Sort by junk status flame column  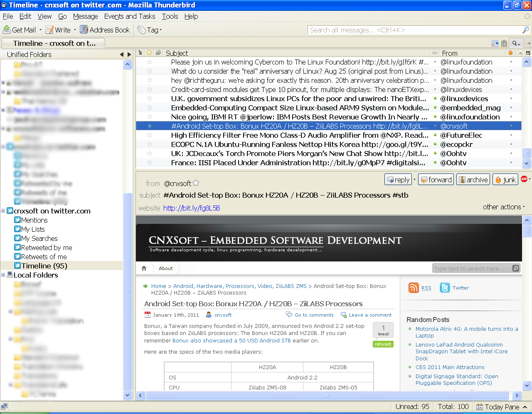[511, 53]
